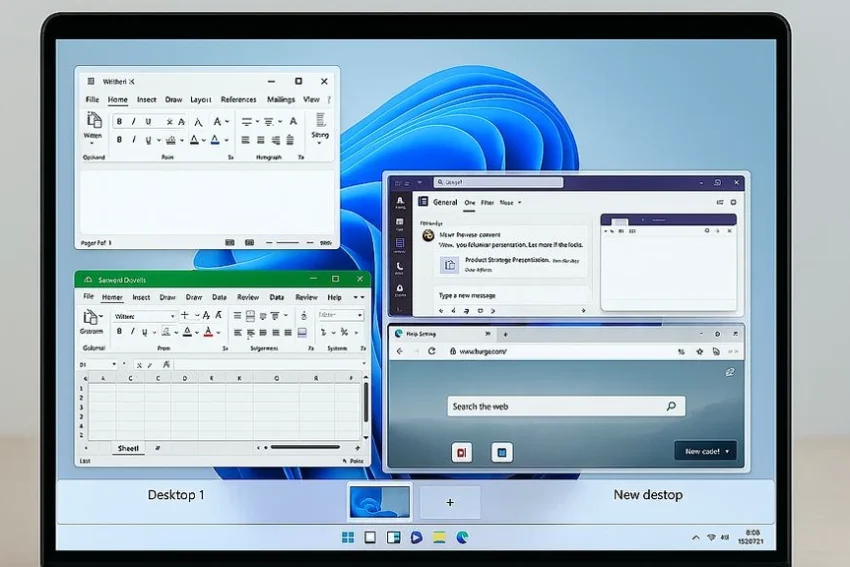Screen dimensions: 850x567
Task: Click the function fx icon in Excel formula bar
Action: click(166, 365)
